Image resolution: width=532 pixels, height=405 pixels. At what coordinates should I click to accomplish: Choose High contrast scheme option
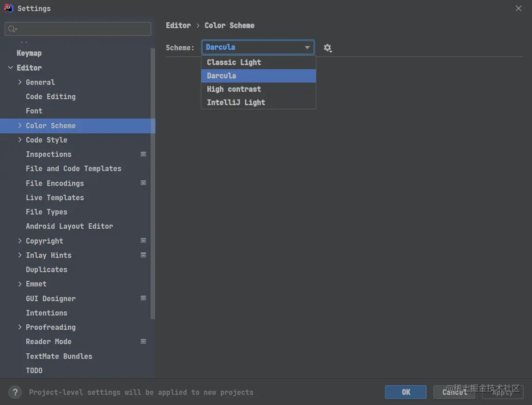click(x=259, y=89)
